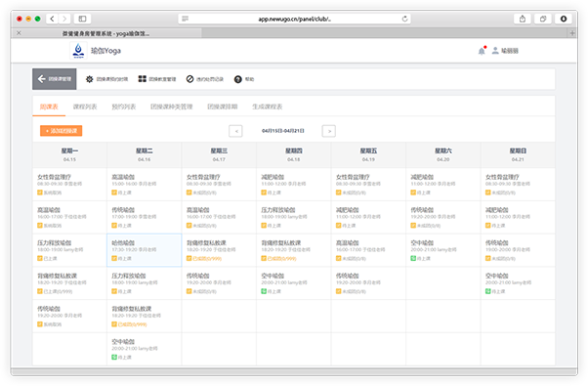The image size is (588, 386).
Task: Open Sunday 女性骨盆理疗 class
Action: click(x=518, y=184)
